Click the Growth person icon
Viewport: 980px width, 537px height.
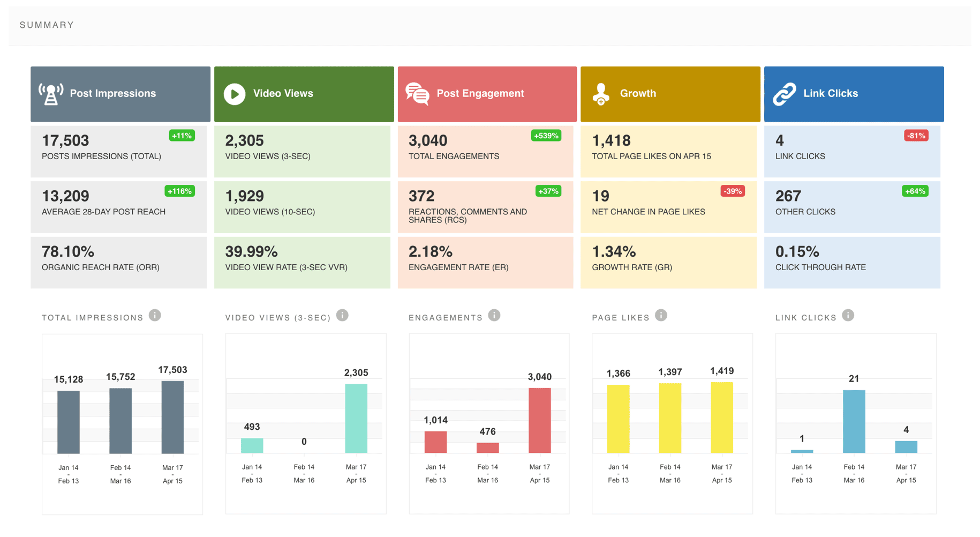coord(600,93)
